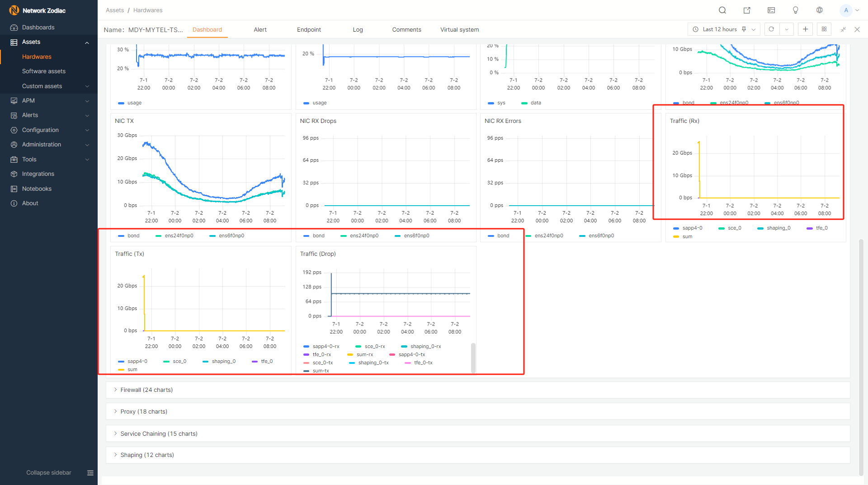Open Software assets in sidebar
The width and height of the screenshot is (868, 485).
tap(44, 71)
